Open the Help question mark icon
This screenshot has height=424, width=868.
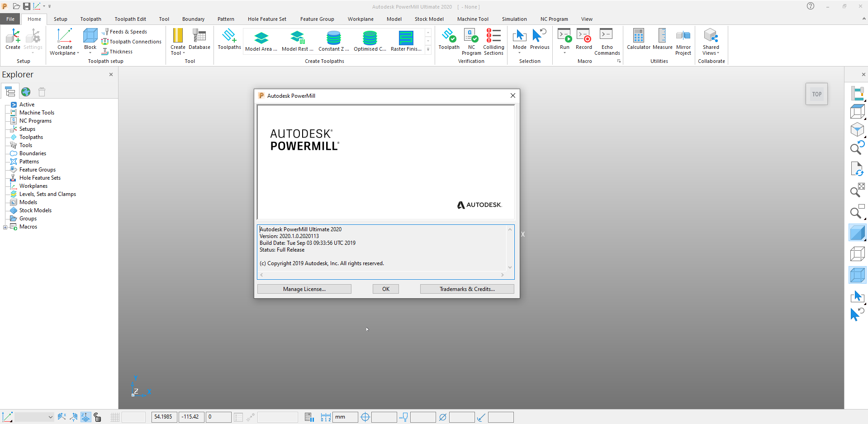coord(811,6)
